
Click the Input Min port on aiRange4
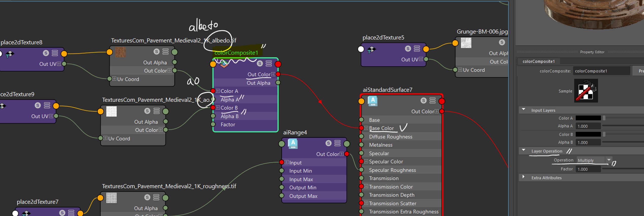pos(282,171)
